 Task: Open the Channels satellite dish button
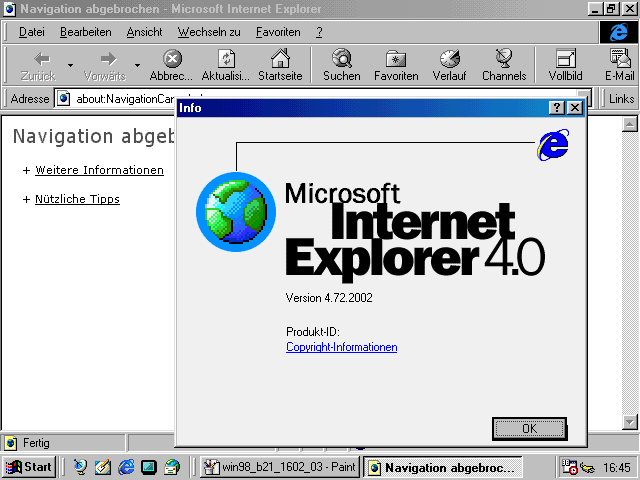click(x=504, y=66)
